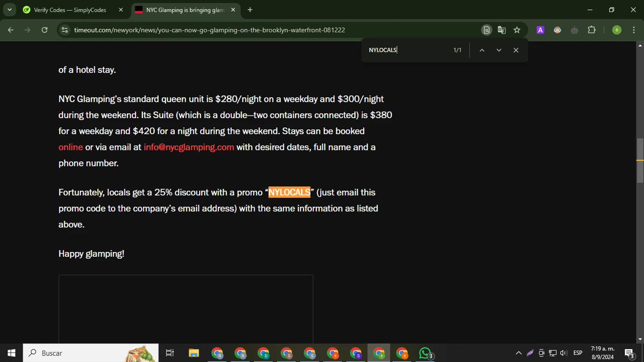Click the info@nycglamping.com email link

[189, 147]
